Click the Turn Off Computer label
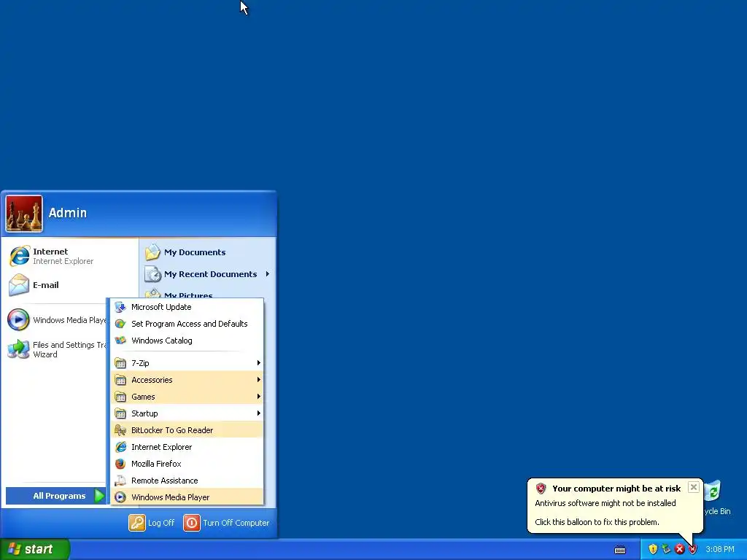 pos(236,523)
